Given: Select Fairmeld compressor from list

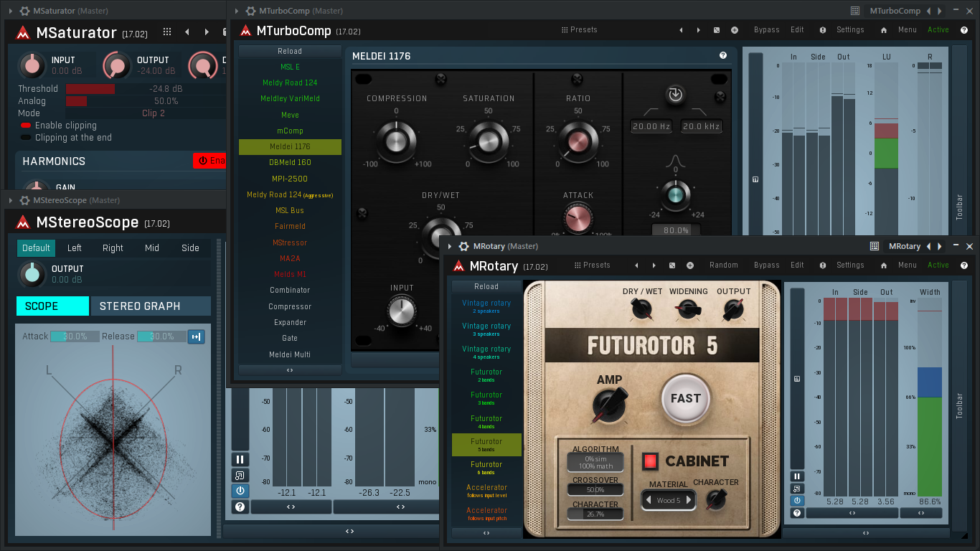Looking at the screenshot, I should 290,226.
